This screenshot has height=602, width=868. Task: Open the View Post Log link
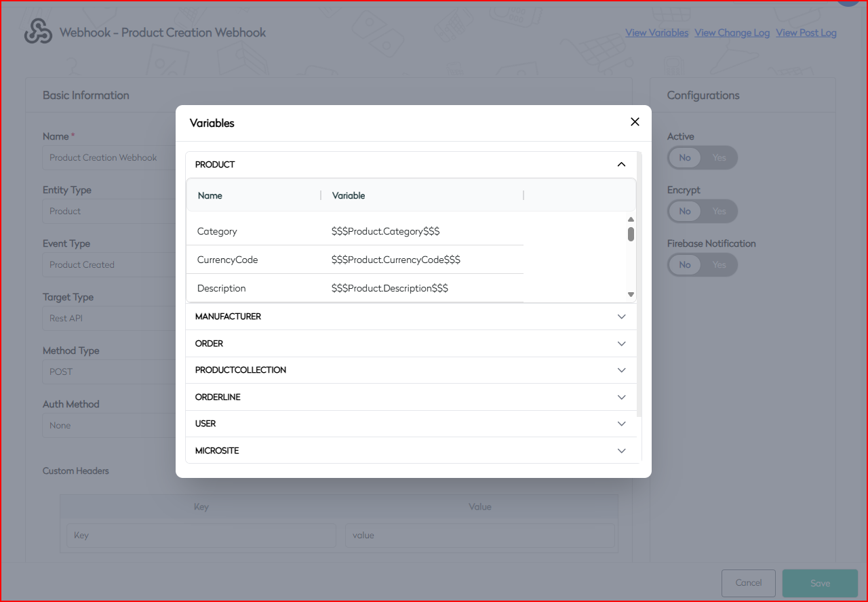click(x=806, y=33)
